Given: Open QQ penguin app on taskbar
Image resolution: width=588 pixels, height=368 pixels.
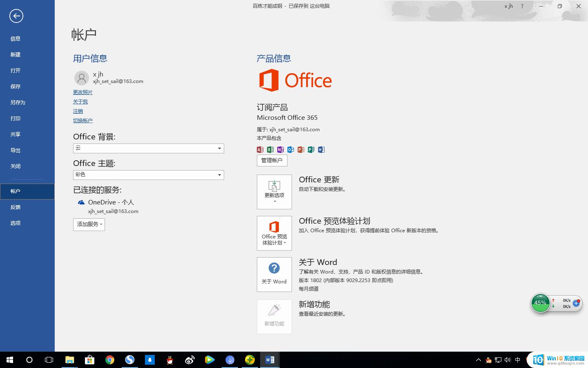Looking at the screenshot, I should point(170,360).
